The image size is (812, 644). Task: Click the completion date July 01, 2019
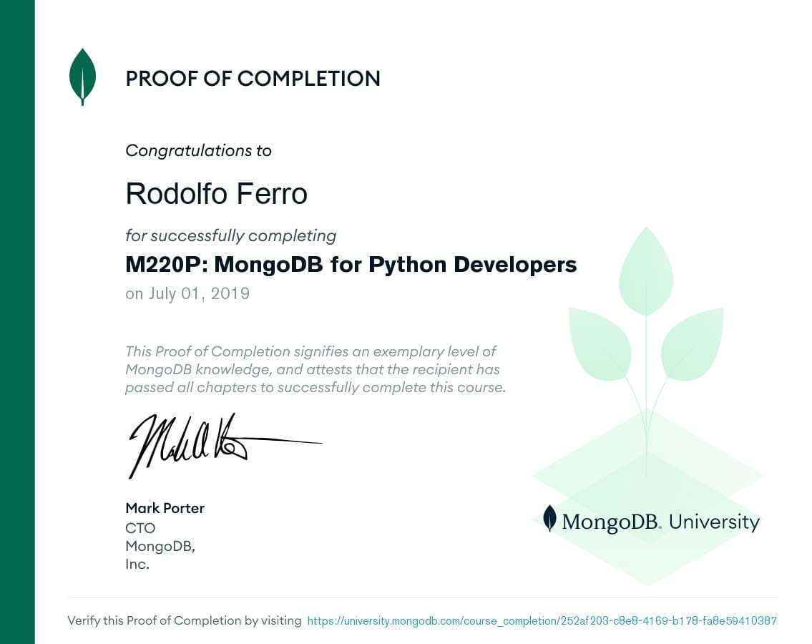[187, 293]
